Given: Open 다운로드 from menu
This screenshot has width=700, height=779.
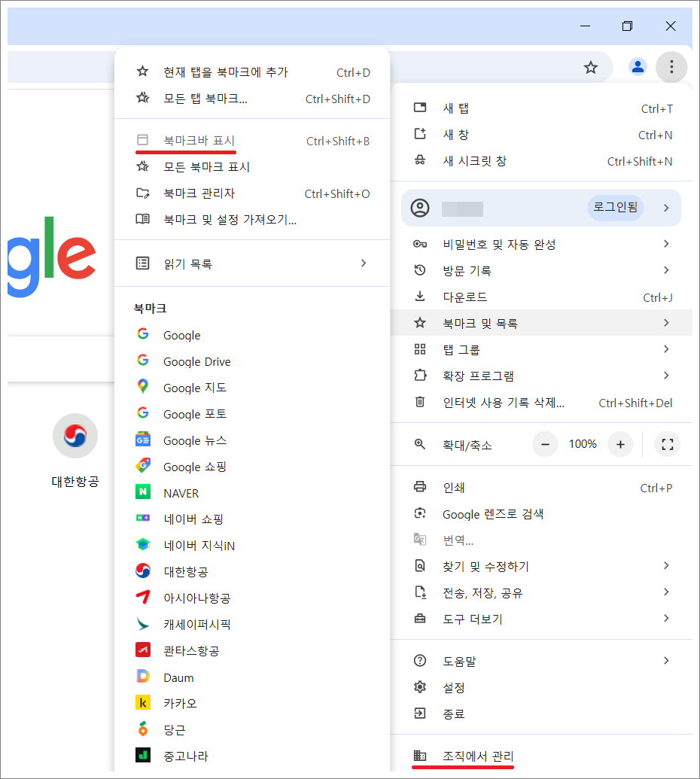Looking at the screenshot, I should 541,297.
